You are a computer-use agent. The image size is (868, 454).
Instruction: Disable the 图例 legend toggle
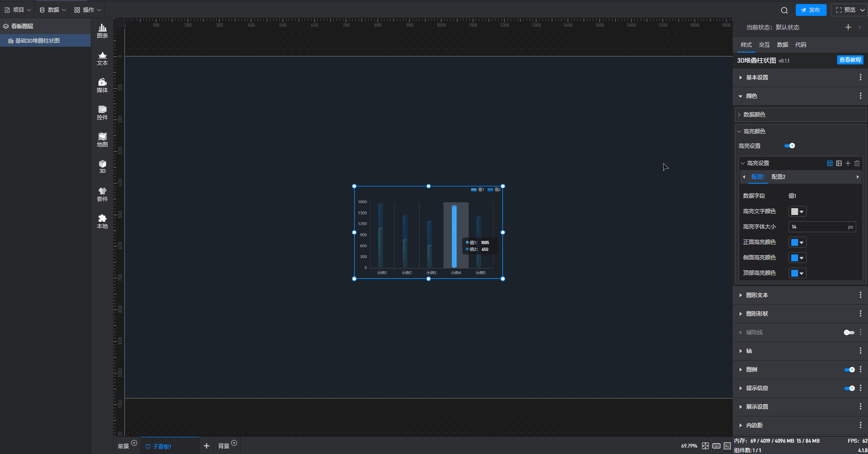(x=849, y=370)
